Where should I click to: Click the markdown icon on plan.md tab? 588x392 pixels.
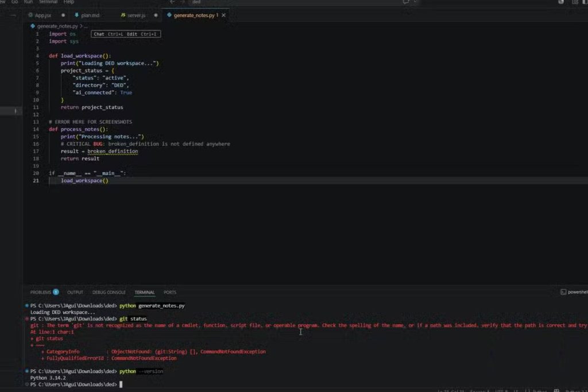tap(76, 15)
